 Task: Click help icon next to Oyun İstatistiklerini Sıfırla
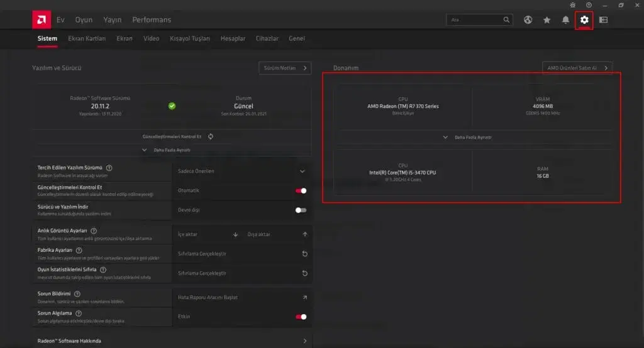click(x=103, y=269)
